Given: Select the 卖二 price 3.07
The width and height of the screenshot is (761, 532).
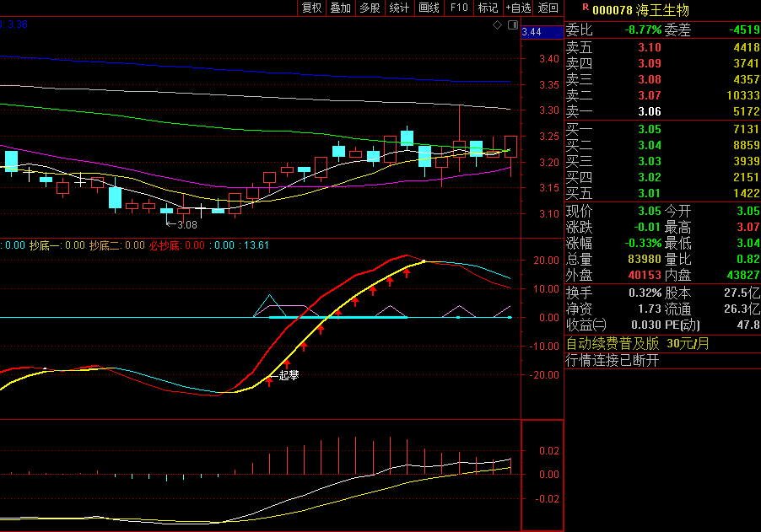Looking at the screenshot, I should coord(650,95).
